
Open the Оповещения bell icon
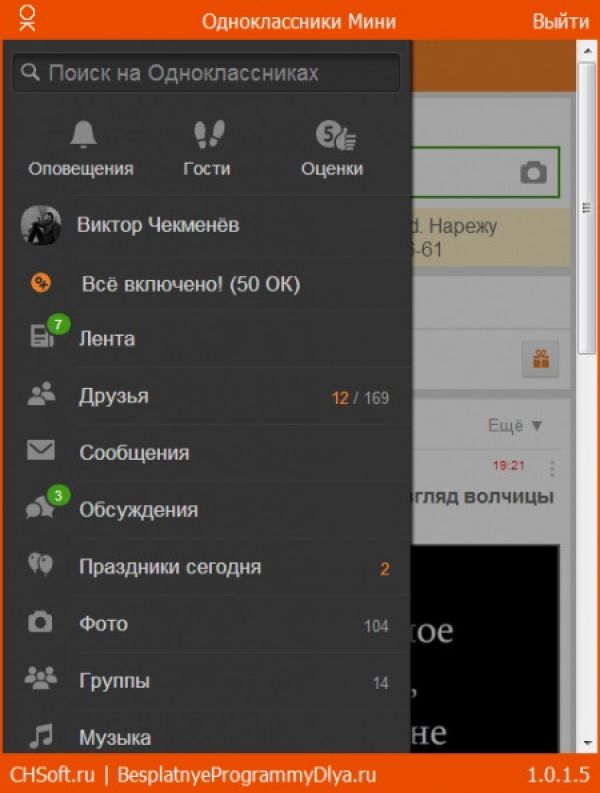coord(83,134)
